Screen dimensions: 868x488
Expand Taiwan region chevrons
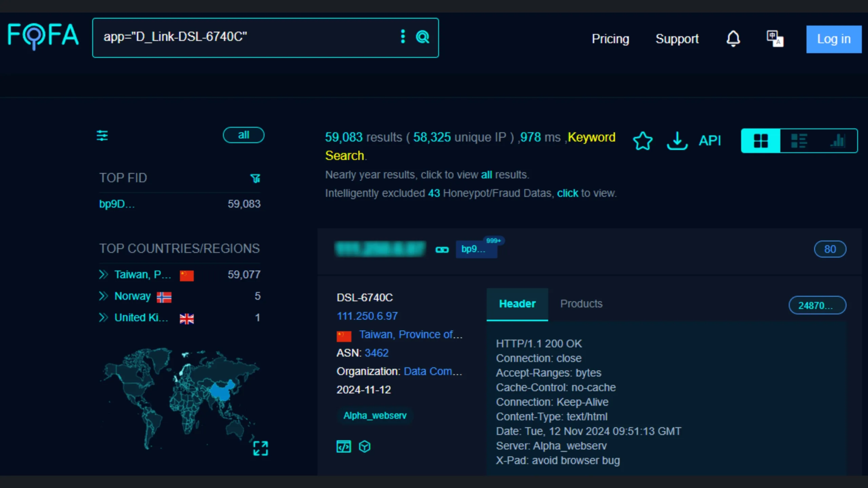103,274
